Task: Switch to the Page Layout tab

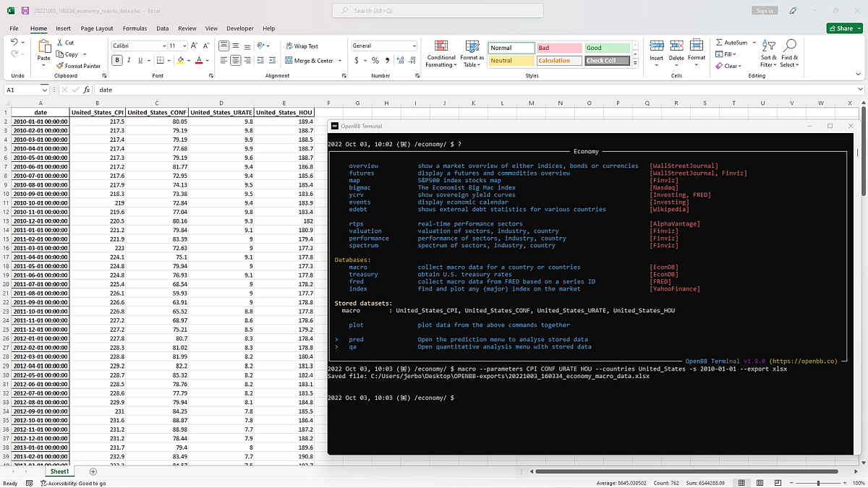Action: [97, 28]
